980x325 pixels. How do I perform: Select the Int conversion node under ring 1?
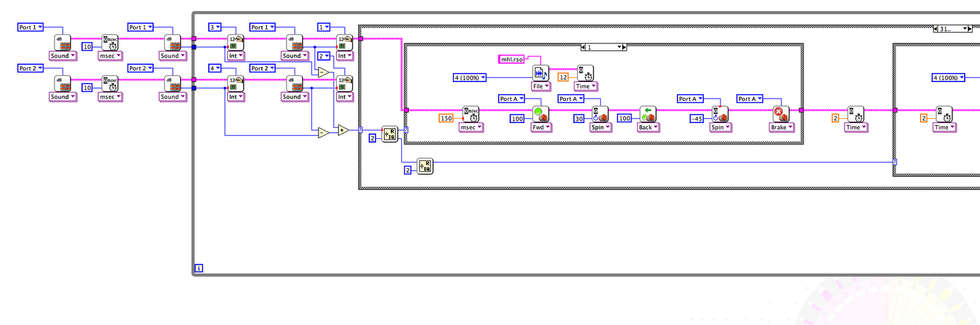click(x=345, y=42)
